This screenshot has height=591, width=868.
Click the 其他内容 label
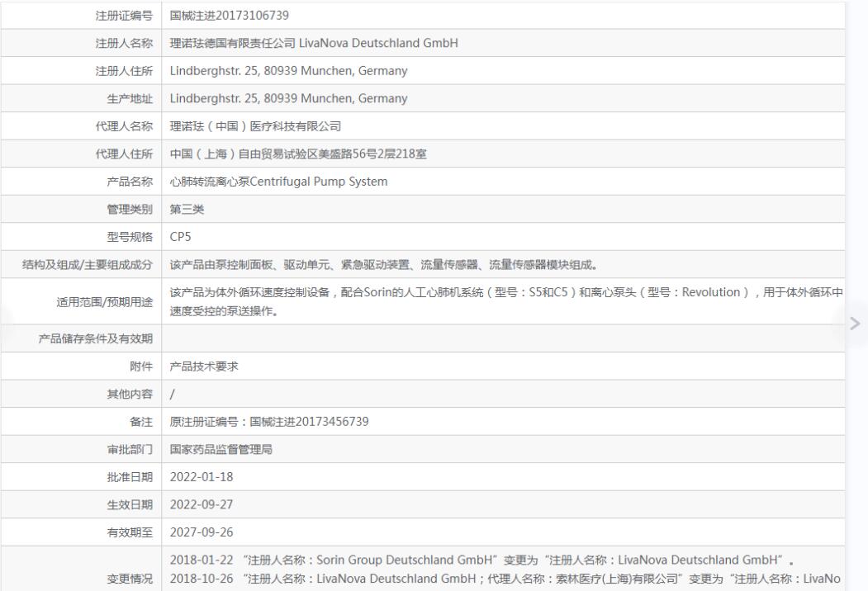130,394
